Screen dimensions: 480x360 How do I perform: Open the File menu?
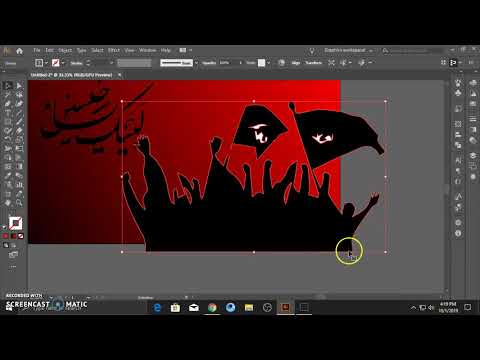(x=37, y=50)
